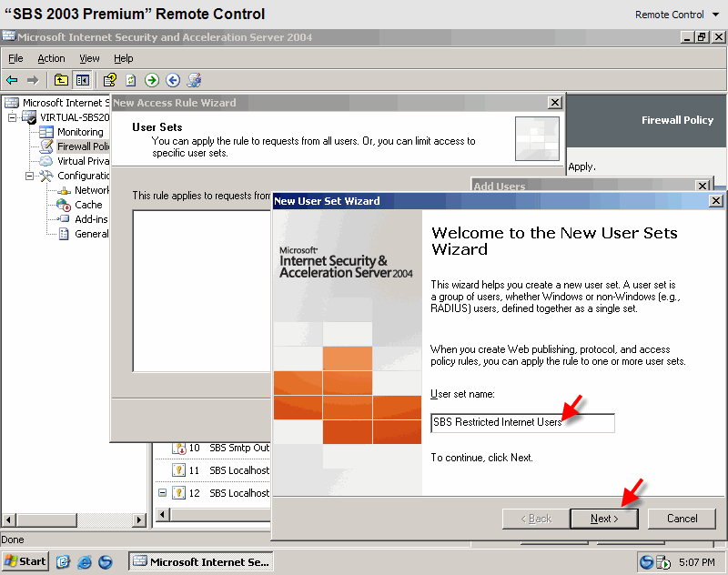Open the View menu
Viewport: 728px width, 575px height.
click(89, 58)
